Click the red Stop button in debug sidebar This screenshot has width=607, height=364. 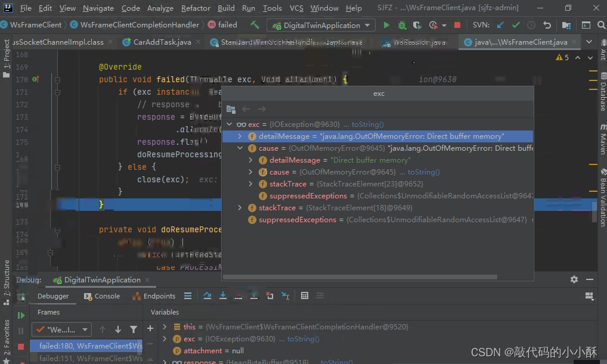[x=21, y=346]
